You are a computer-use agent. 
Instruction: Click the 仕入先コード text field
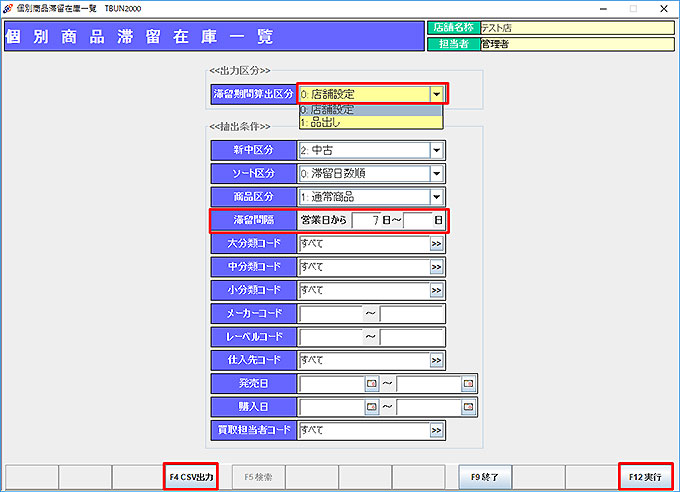tap(364, 360)
